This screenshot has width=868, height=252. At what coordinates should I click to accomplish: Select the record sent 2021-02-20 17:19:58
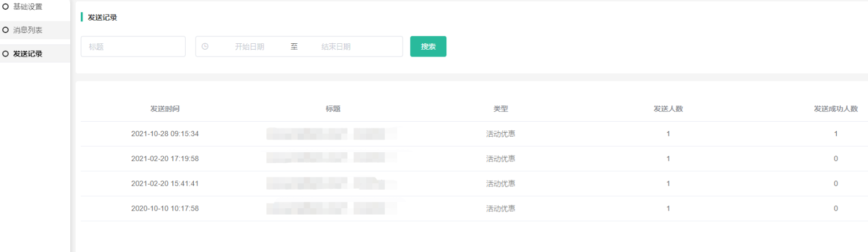165,159
